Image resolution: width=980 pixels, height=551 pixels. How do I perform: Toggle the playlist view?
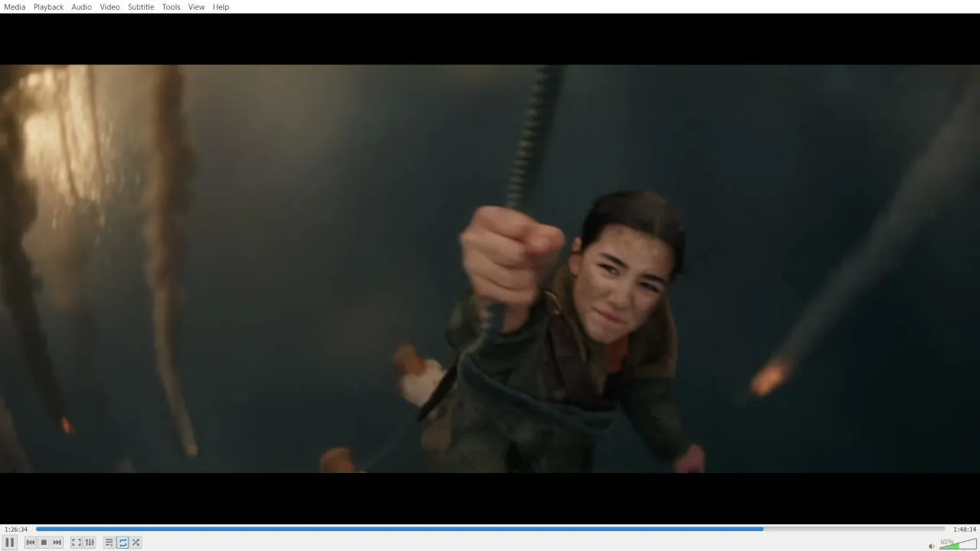pos(109,543)
